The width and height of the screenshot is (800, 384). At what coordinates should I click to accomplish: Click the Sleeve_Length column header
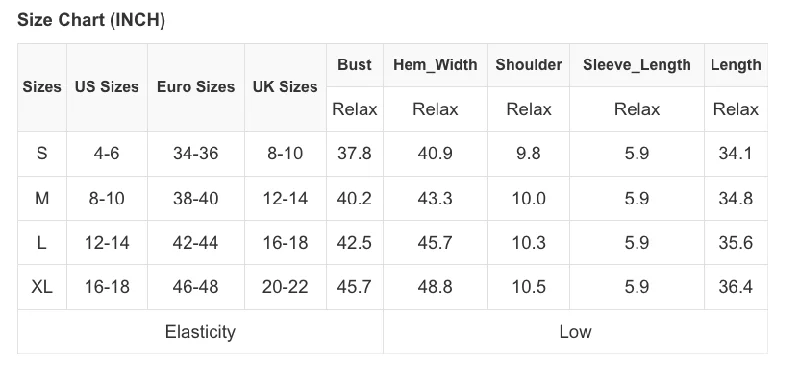click(x=637, y=65)
